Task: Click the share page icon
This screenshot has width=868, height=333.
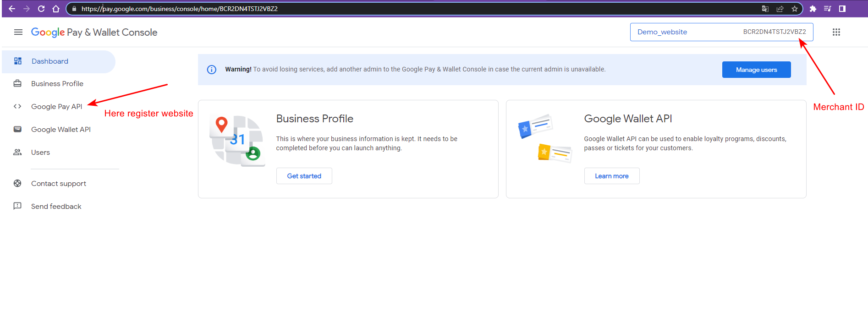Action: [780, 9]
